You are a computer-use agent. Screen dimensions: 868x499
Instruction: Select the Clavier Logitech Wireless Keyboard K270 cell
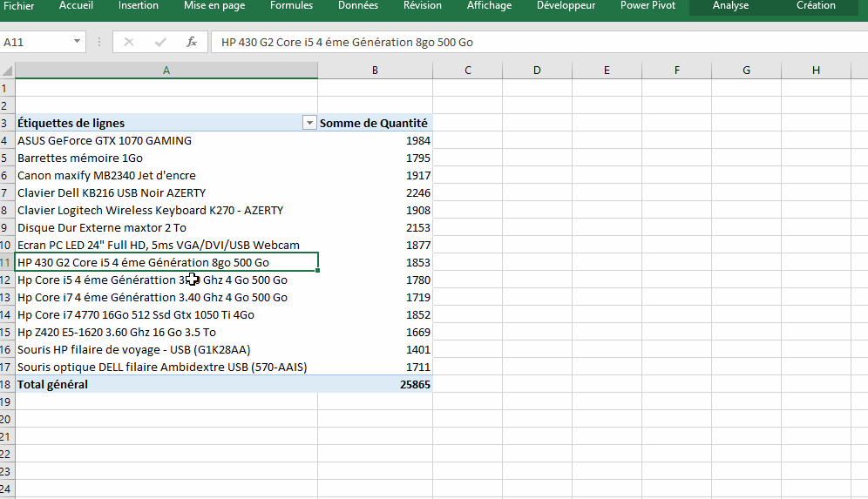pos(166,210)
